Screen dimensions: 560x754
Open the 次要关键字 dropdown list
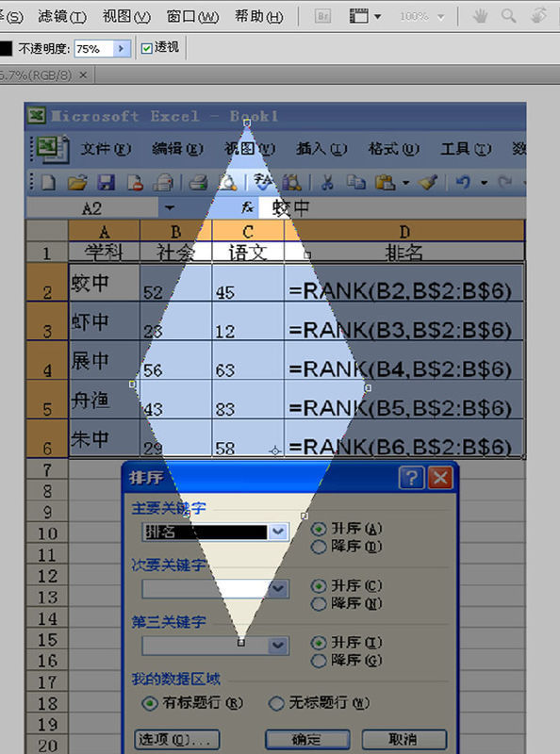click(278, 588)
